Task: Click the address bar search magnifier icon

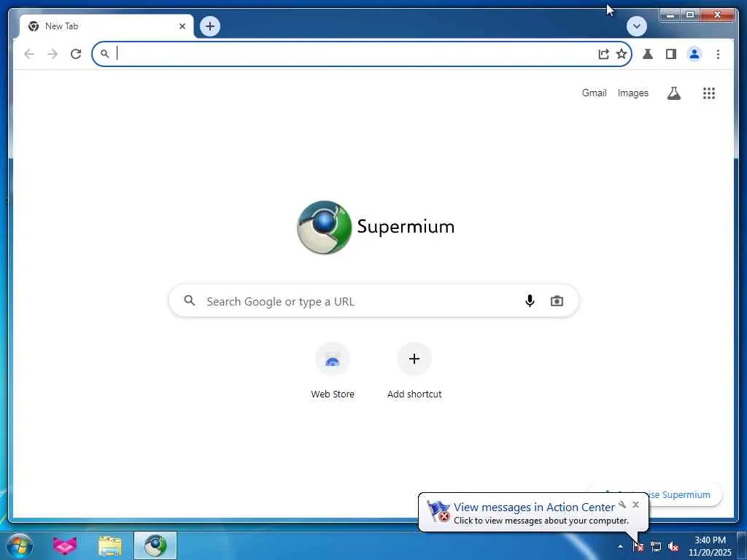Action: pyautogui.click(x=105, y=54)
